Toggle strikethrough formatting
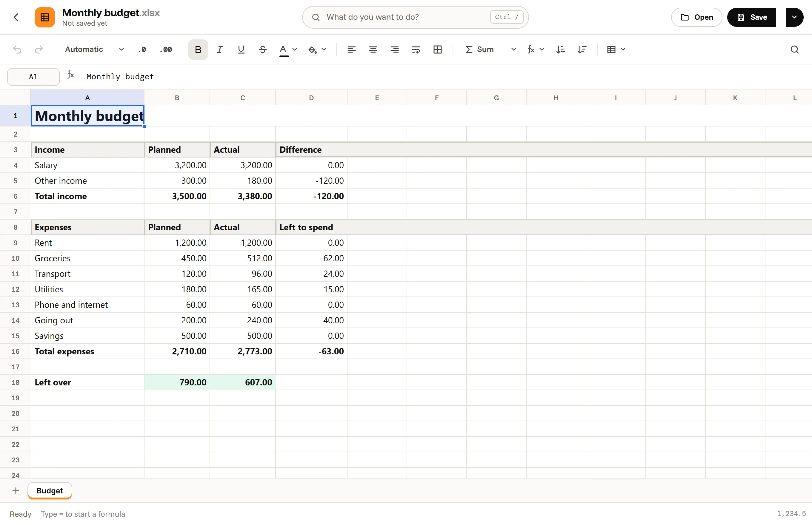The height and width of the screenshot is (525, 812). point(262,50)
